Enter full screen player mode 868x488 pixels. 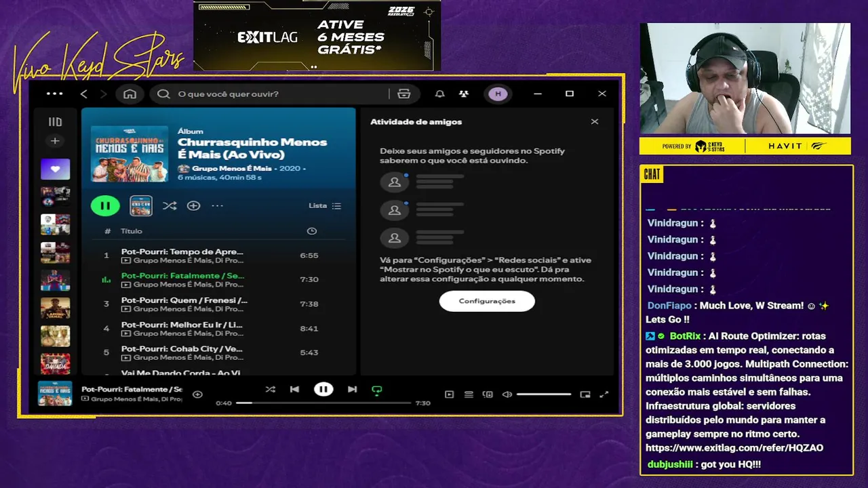(x=604, y=394)
